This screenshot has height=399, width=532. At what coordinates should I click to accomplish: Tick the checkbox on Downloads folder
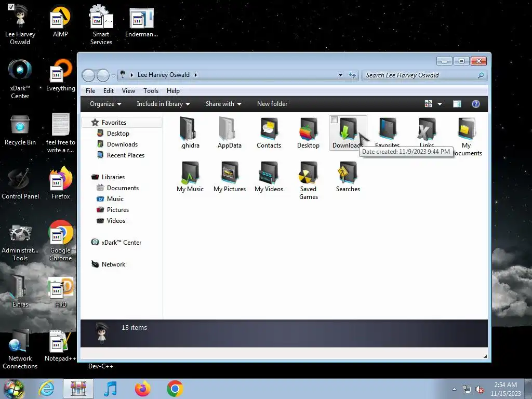click(334, 120)
